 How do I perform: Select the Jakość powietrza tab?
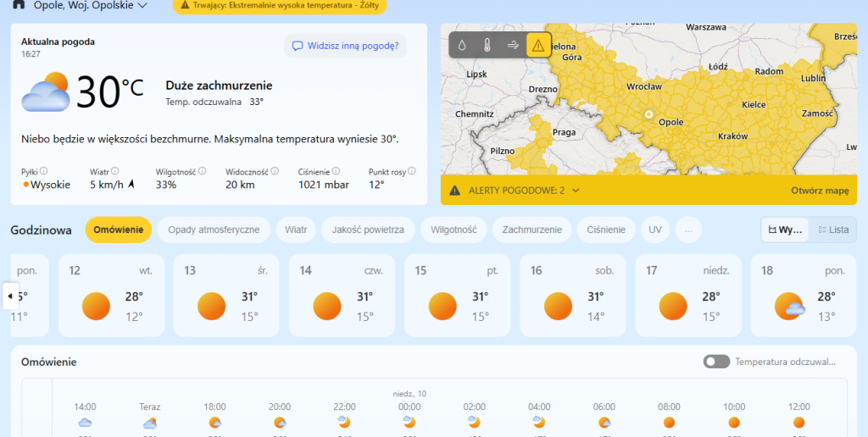pos(368,230)
